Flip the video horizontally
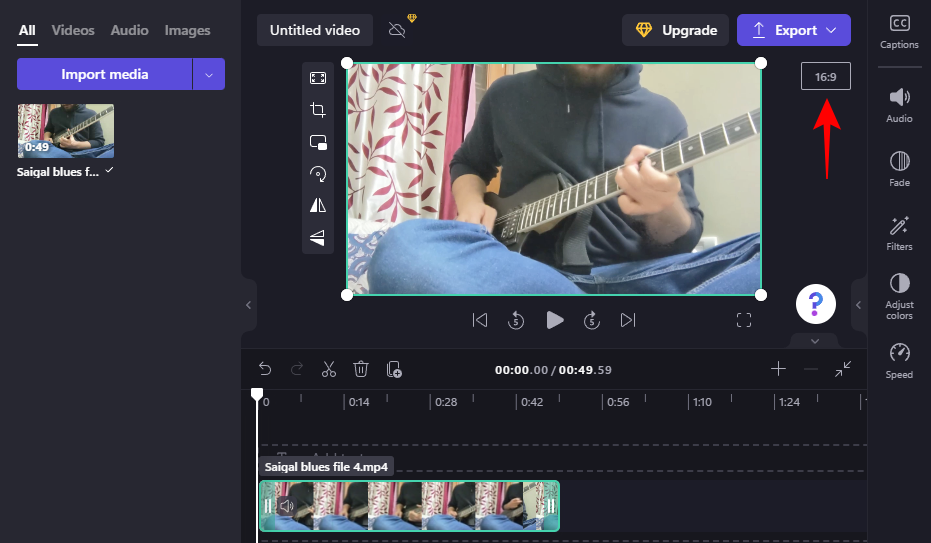The image size is (931, 543). tap(318, 205)
